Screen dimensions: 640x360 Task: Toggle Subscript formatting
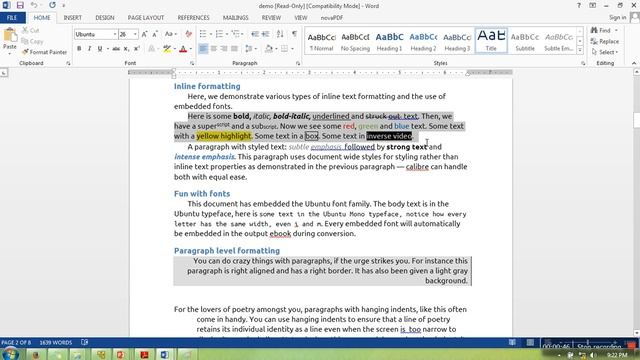tap(127, 49)
